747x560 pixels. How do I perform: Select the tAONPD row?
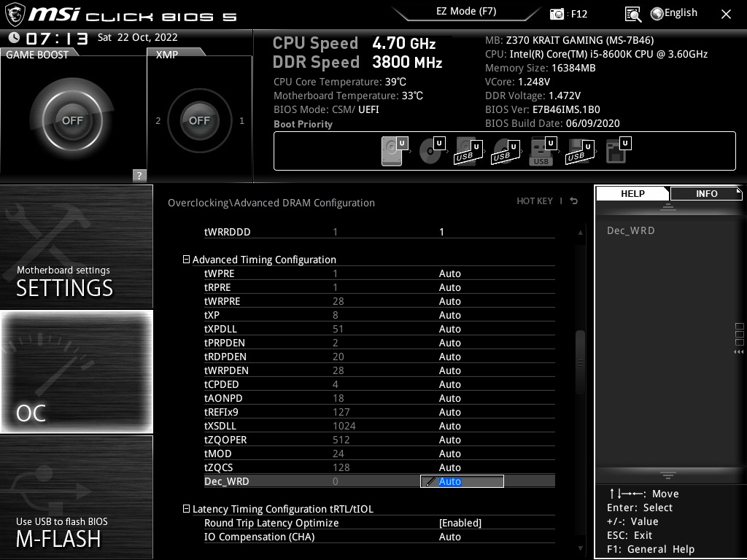(379, 397)
